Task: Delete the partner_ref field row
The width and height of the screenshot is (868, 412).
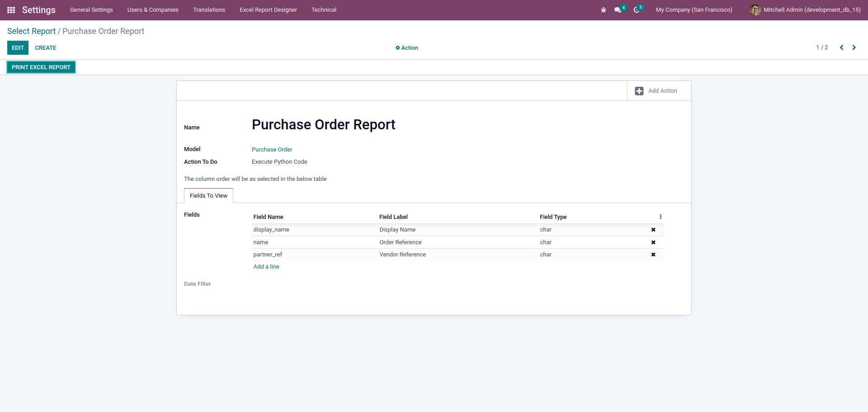Action: [653, 255]
